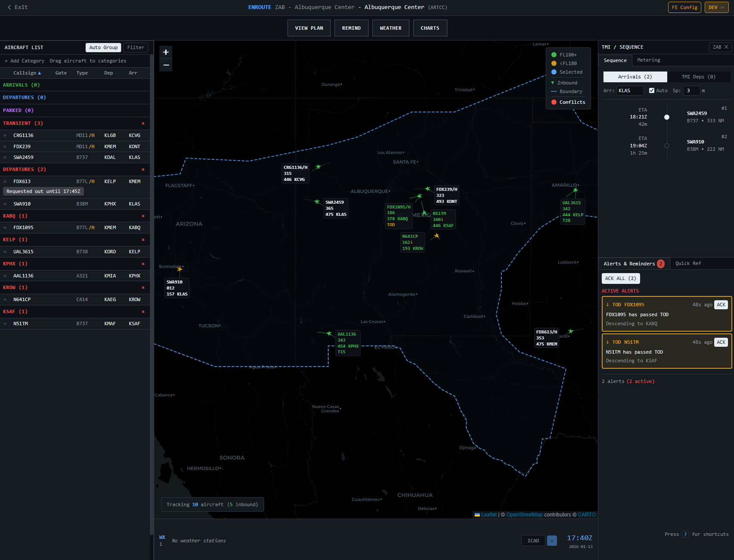Uncheck the Auto checkbox in the Sequence panel
This screenshot has width=734, height=560.
click(x=652, y=90)
